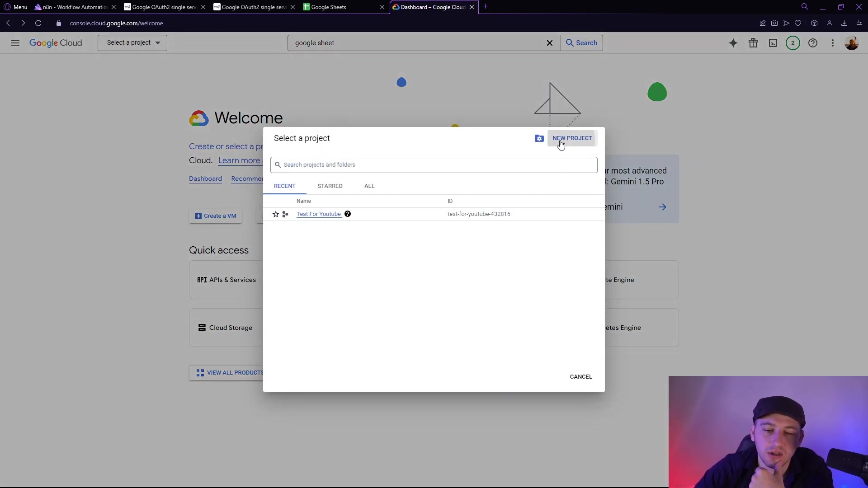Viewport: 868px width, 488px height.
Task: Switch to n8n Workflow Automation tab
Action: pos(75,7)
